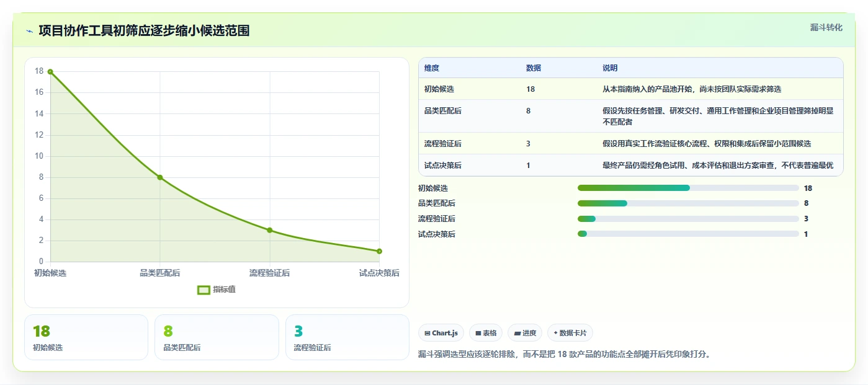868x385 pixels.
Task: Click the icon inside the 表格 chip
Action: point(478,334)
